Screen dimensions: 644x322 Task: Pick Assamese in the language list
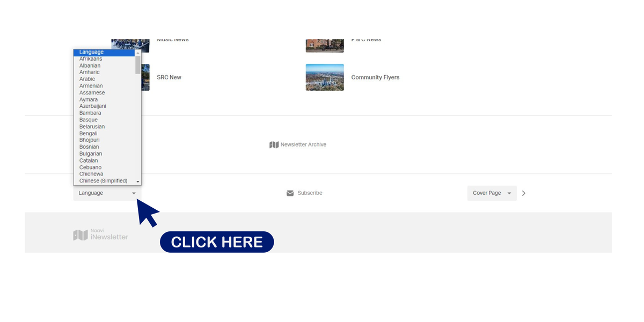coord(104,93)
